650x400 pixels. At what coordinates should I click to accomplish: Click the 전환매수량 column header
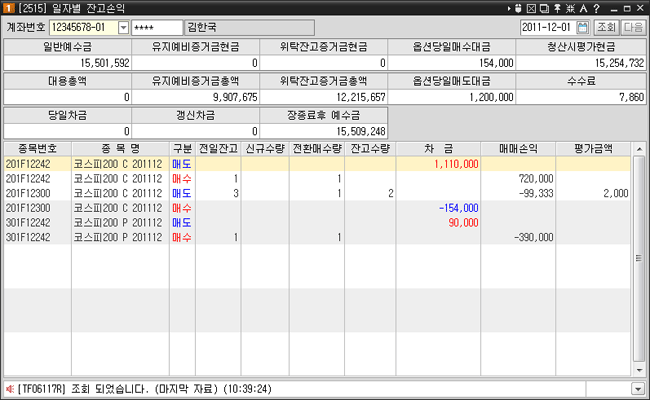317,149
